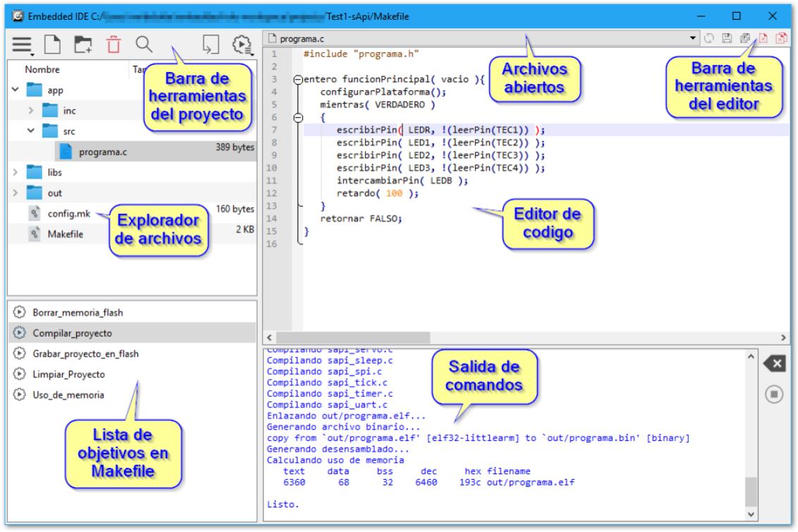Screen dimensions: 798x532
Task: Click the editor horizontal scrollbar left arrow
Action: (x=269, y=338)
